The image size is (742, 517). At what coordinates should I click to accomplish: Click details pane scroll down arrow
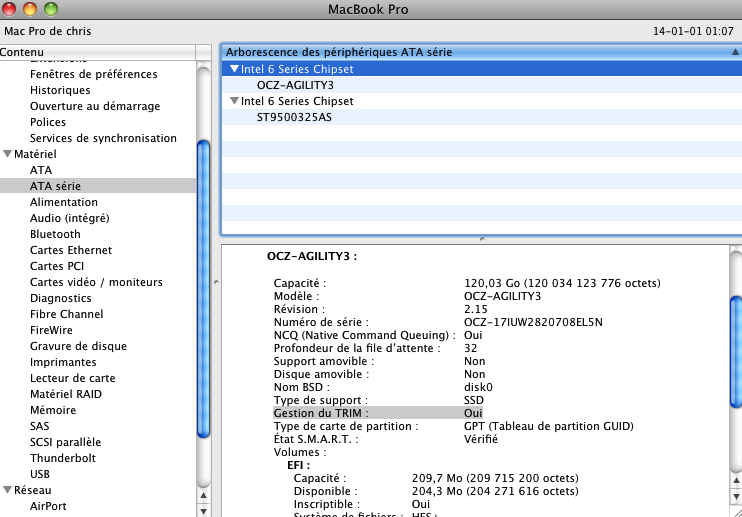tap(736, 496)
